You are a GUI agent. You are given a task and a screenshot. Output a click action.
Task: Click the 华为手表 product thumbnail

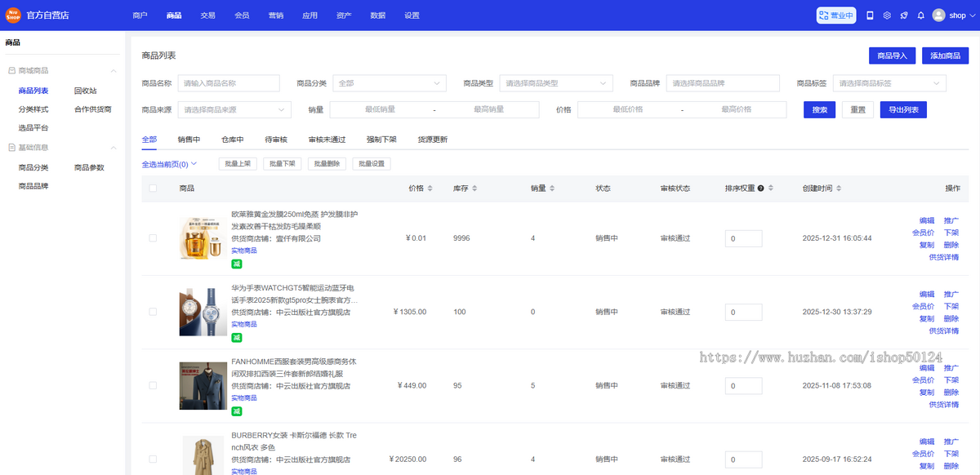pos(203,312)
